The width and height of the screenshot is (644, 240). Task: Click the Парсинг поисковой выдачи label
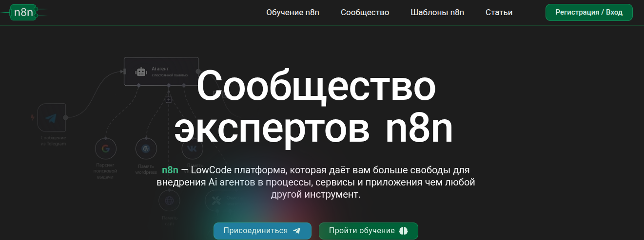(105, 171)
